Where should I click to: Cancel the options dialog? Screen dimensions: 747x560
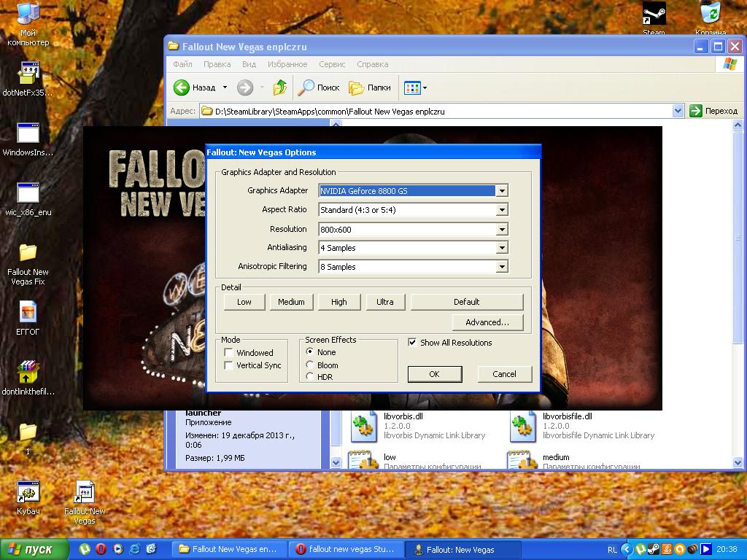(505, 374)
